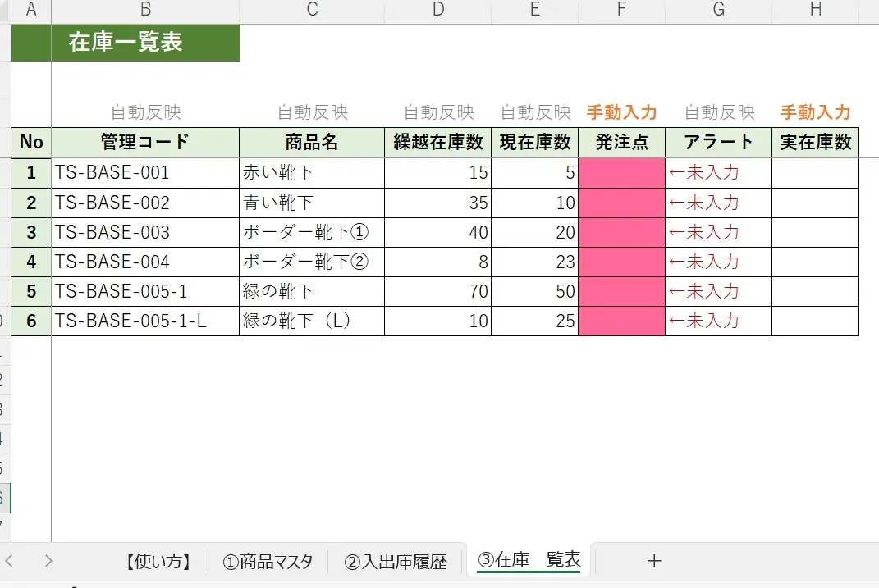Select column E header
The width and height of the screenshot is (879, 588).
pos(535,10)
